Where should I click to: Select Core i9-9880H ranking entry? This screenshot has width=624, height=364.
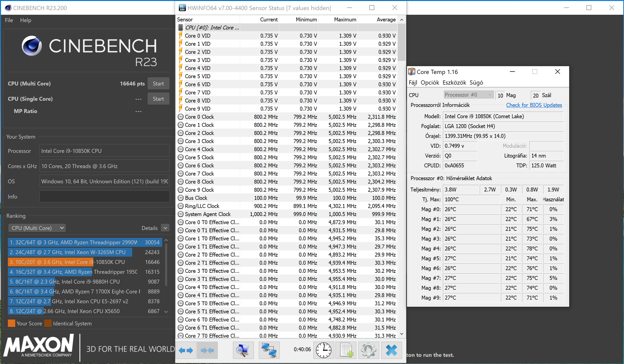[85, 282]
